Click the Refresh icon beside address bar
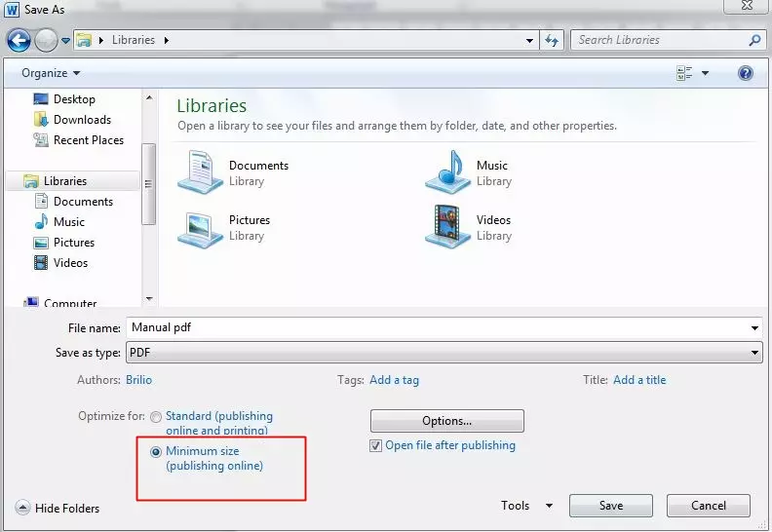 [553, 40]
